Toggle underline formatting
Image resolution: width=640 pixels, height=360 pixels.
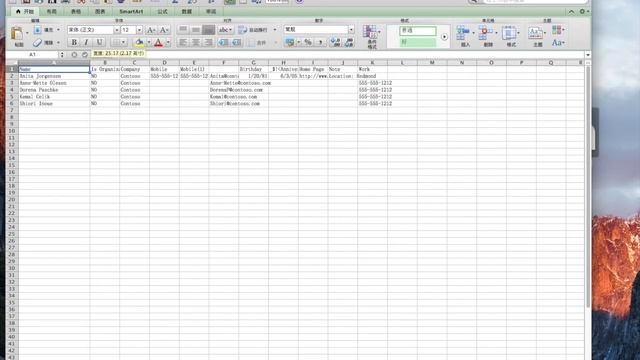[99, 42]
